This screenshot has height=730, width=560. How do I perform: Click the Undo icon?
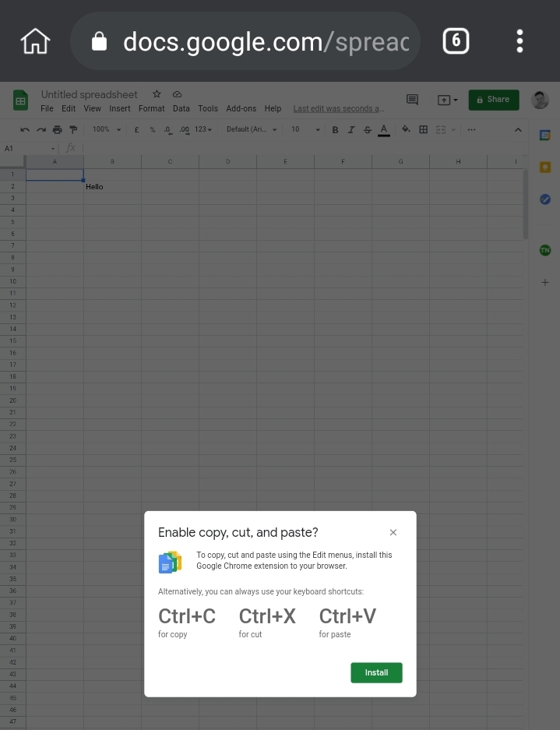tap(25, 129)
